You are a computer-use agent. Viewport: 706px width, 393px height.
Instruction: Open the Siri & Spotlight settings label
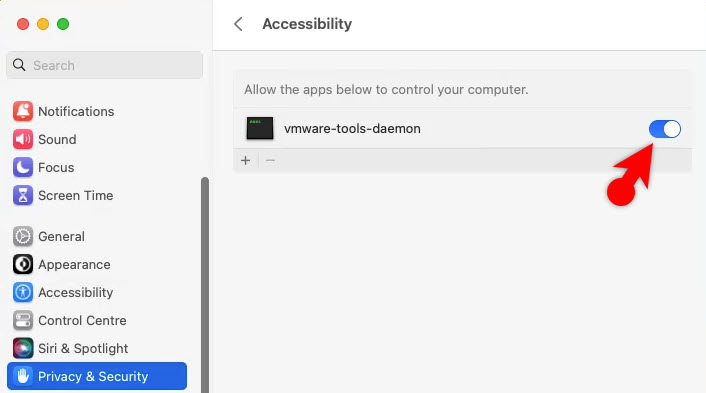tap(83, 348)
